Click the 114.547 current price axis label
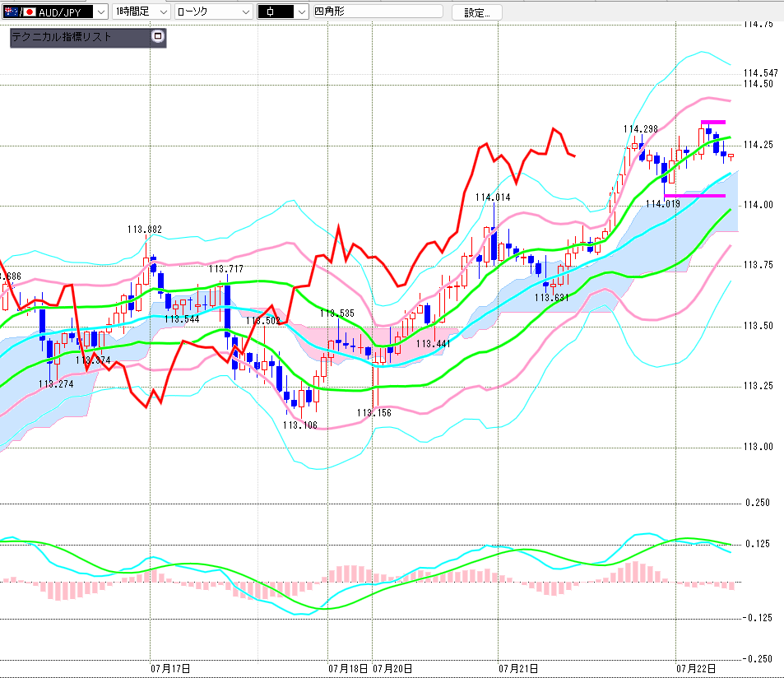This screenshot has width=784, height=678. pyautogui.click(x=760, y=73)
